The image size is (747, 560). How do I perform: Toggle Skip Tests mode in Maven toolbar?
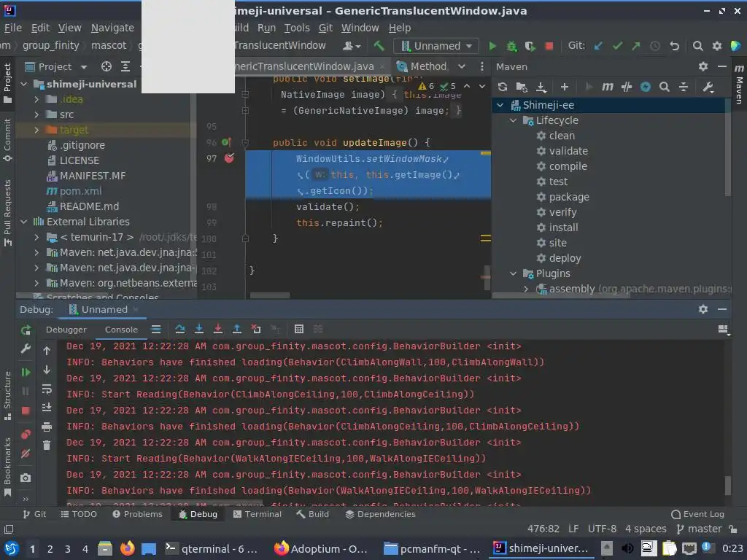pyautogui.click(x=646, y=87)
